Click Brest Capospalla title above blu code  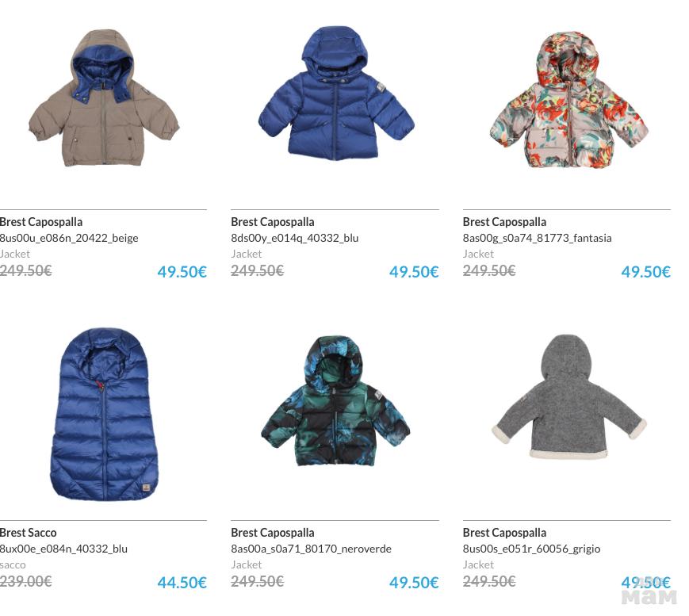pyautogui.click(x=273, y=222)
